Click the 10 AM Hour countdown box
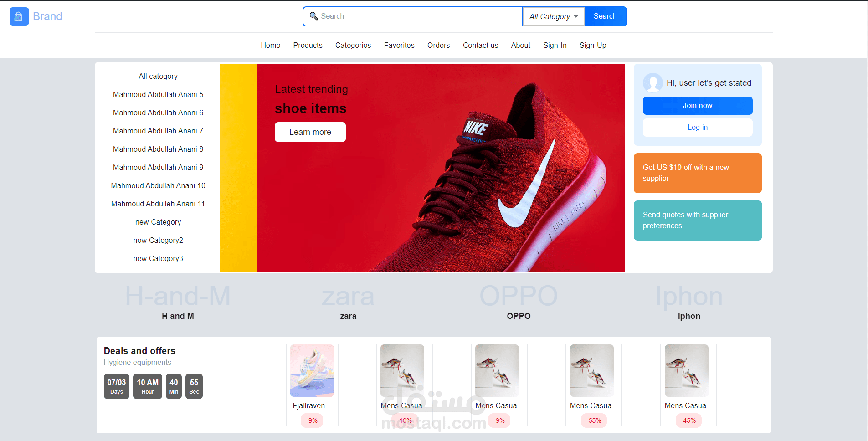The width and height of the screenshot is (868, 441). (x=148, y=386)
